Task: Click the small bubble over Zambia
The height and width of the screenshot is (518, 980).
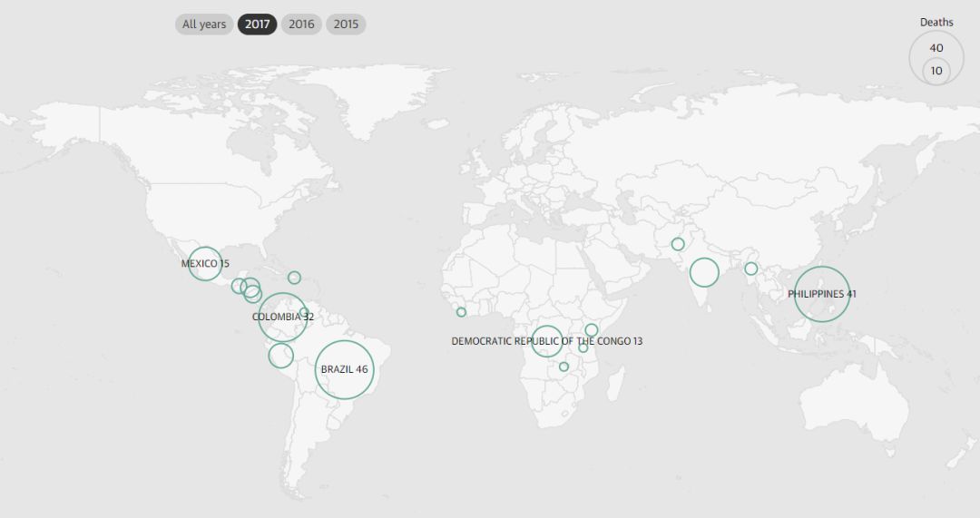Action: point(563,367)
